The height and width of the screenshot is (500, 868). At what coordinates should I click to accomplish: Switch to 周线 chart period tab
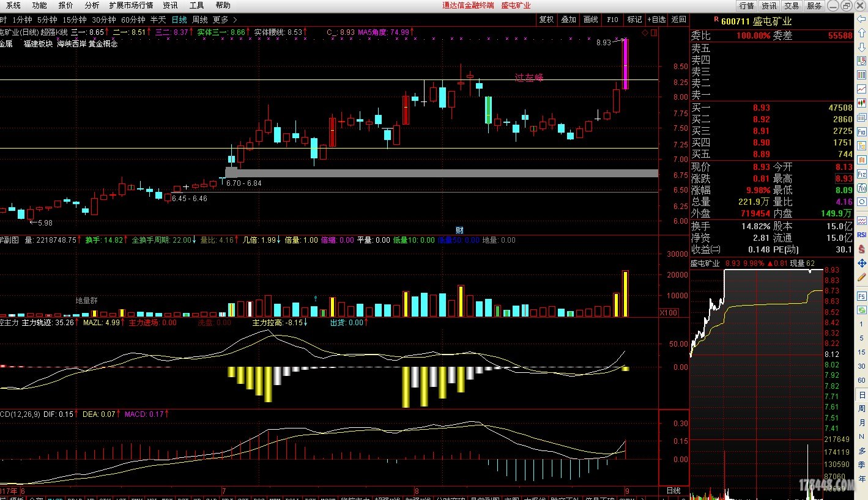coord(200,20)
